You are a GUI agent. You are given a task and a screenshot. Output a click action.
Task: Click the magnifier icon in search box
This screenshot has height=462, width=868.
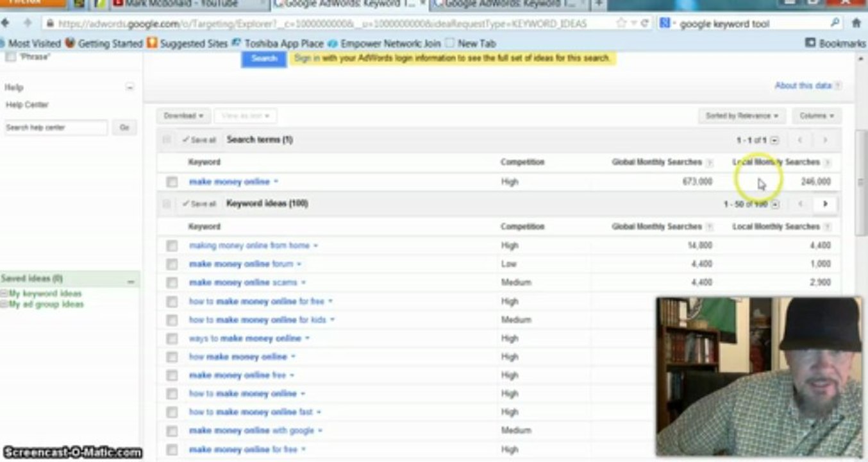point(835,23)
